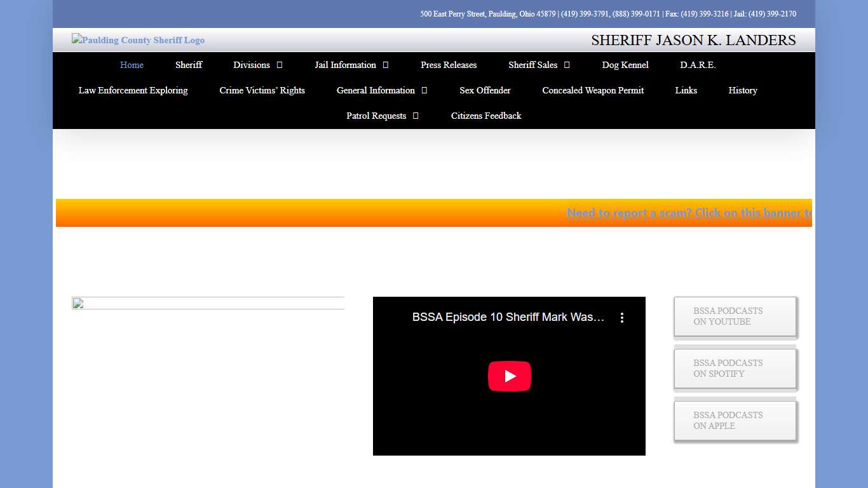Play the BSSA Episode 10 YouTube video
The image size is (868, 488).
(509, 376)
